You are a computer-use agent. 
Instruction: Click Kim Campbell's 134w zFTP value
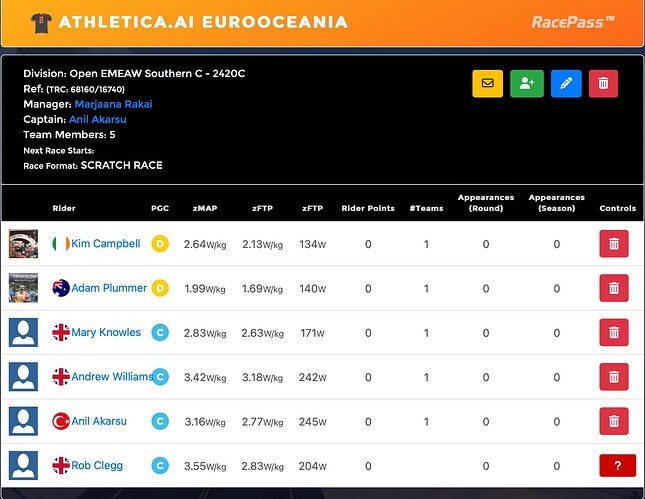[313, 244]
